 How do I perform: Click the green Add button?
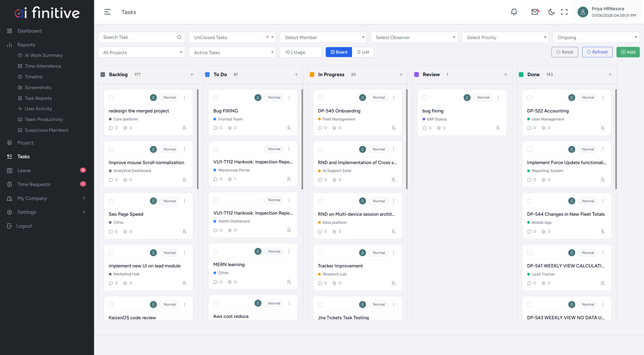click(x=628, y=52)
